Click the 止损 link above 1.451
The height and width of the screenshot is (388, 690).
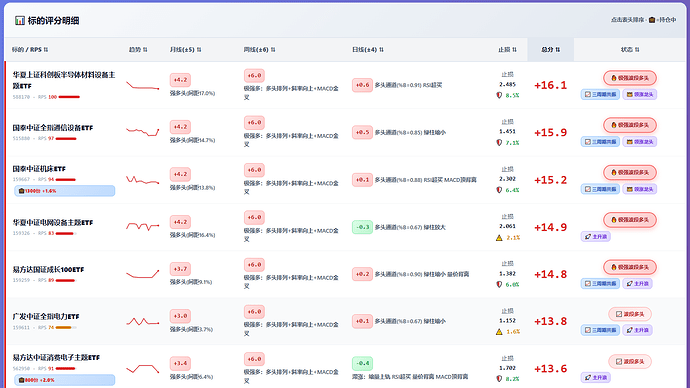coord(507,121)
